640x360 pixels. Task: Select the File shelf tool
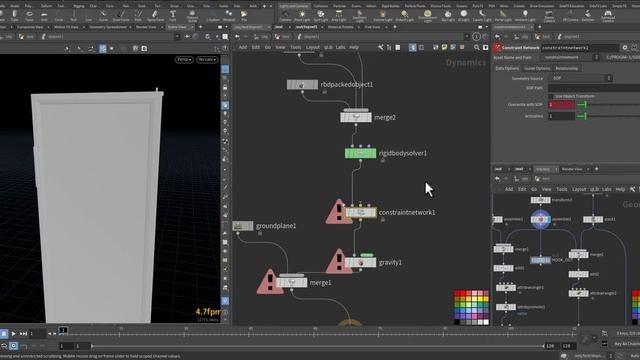pos(244,16)
